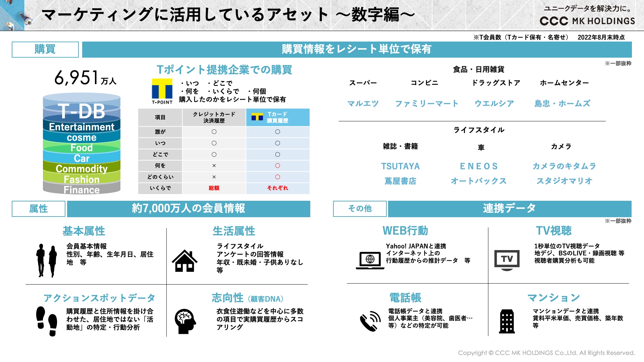
Task: Click the green Food layer in T-DB
Action: [x=82, y=148]
